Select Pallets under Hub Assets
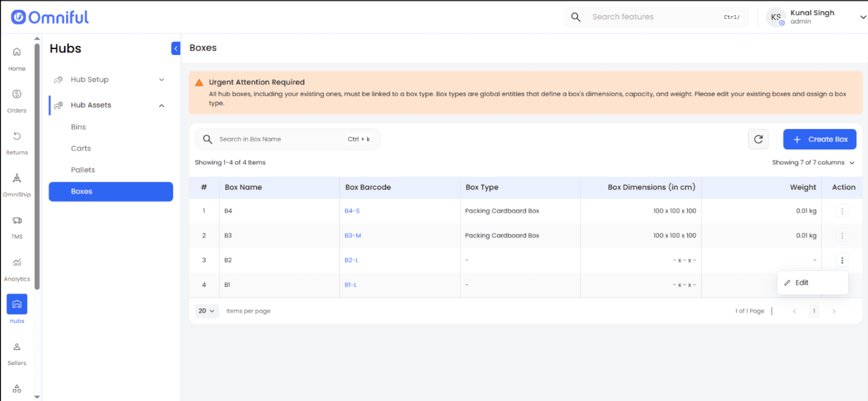 [83, 170]
